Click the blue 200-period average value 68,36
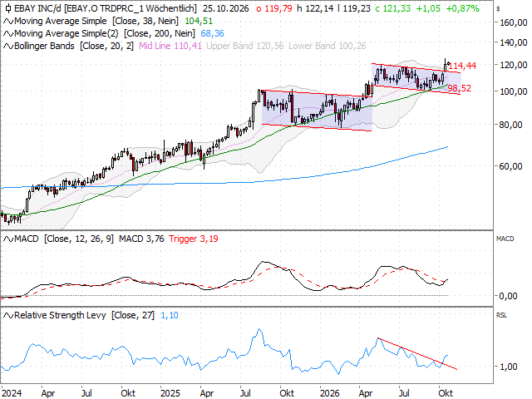The image size is (532, 399). 213,33
